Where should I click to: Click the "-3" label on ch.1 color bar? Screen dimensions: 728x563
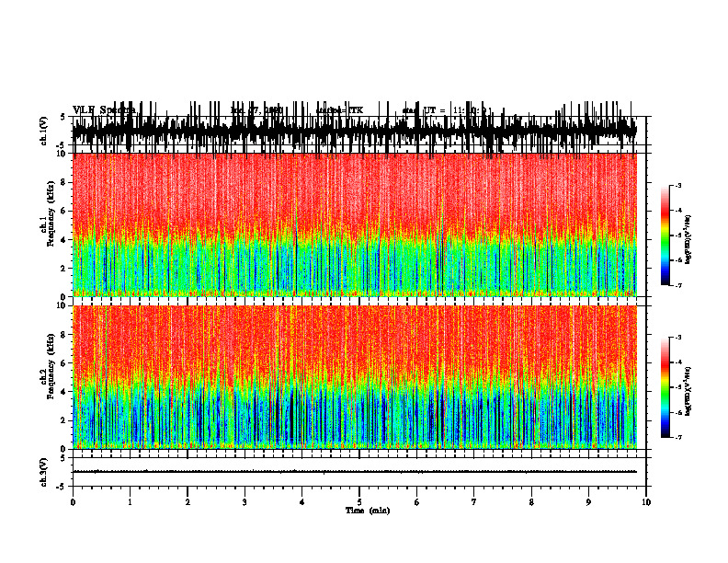pos(677,186)
